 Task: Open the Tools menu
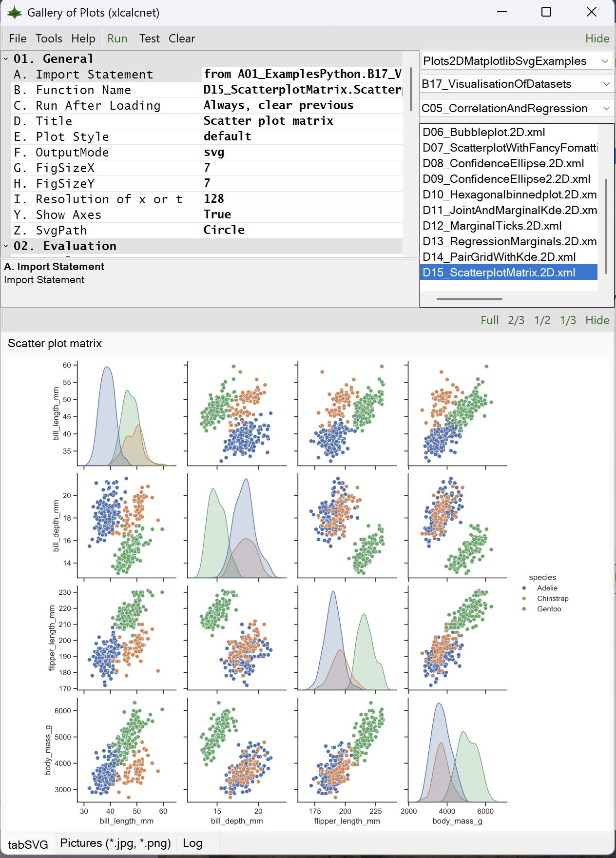[49, 39]
